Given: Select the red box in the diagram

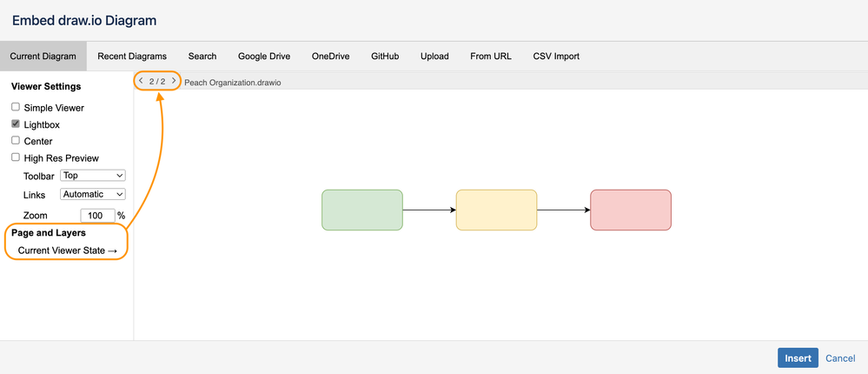Looking at the screenshot, I should (x=631, y=210).
